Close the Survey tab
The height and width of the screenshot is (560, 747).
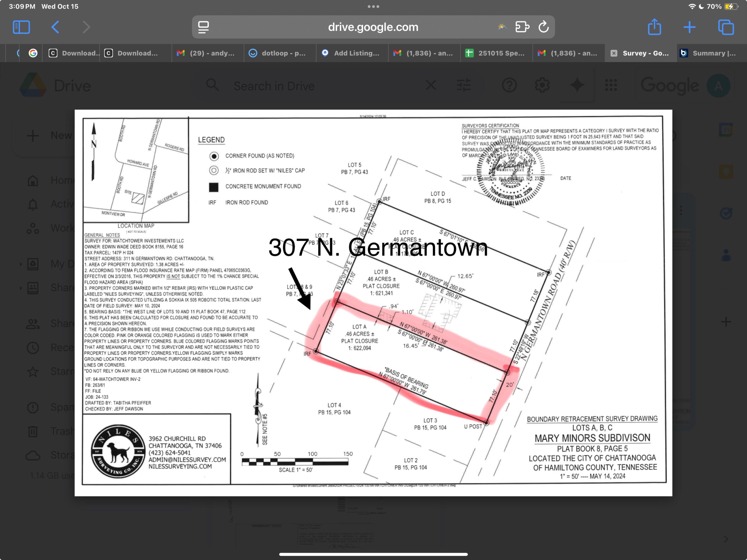click(x=614, y=53)
